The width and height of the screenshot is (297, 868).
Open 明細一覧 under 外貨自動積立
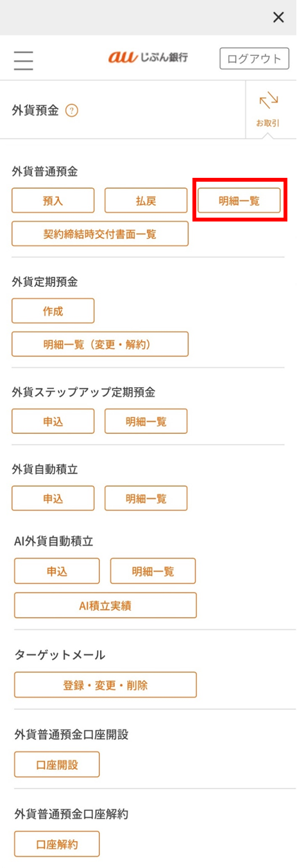click(146, 498)
